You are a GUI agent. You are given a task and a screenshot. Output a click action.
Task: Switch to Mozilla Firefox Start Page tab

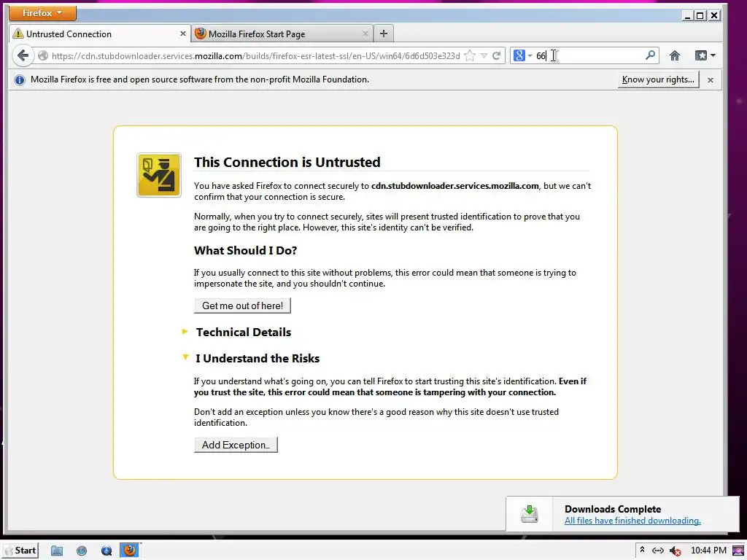point(282,34)
